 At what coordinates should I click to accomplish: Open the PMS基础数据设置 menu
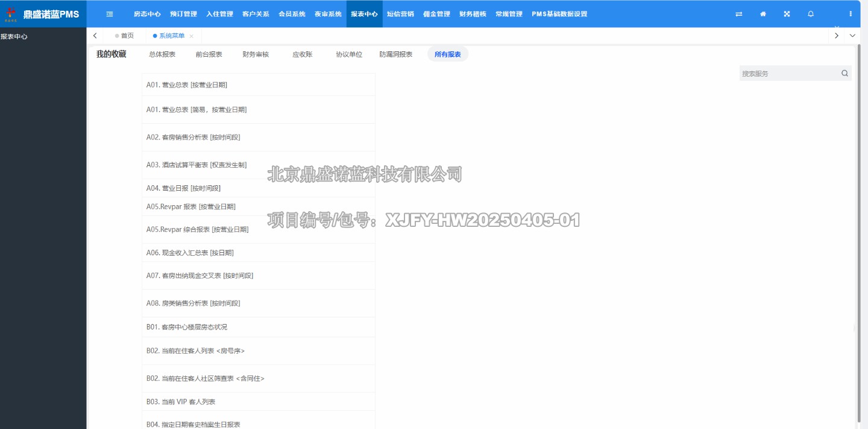pyautogui.click(x=559, y=14)
